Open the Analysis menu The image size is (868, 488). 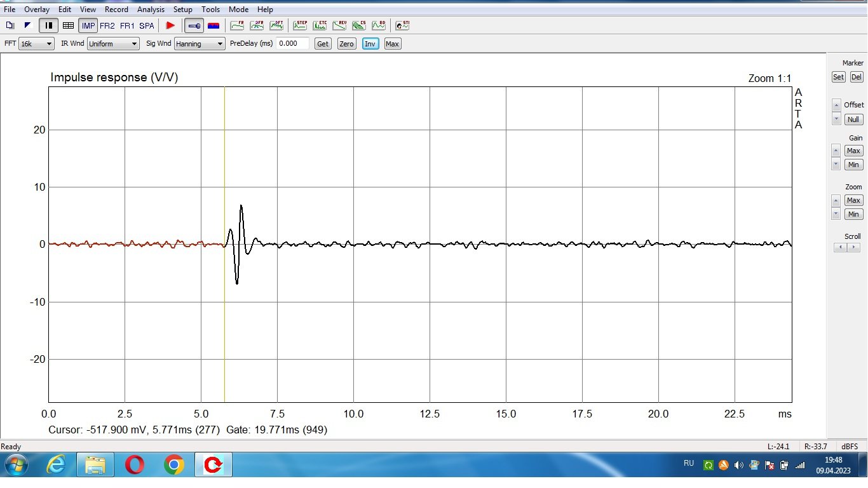point(151,10)
